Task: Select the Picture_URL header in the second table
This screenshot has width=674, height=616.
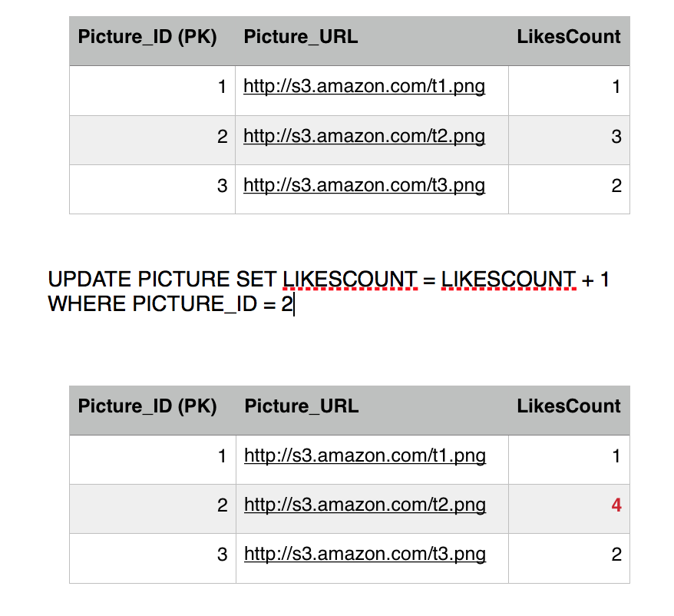Action: point(302,406)
